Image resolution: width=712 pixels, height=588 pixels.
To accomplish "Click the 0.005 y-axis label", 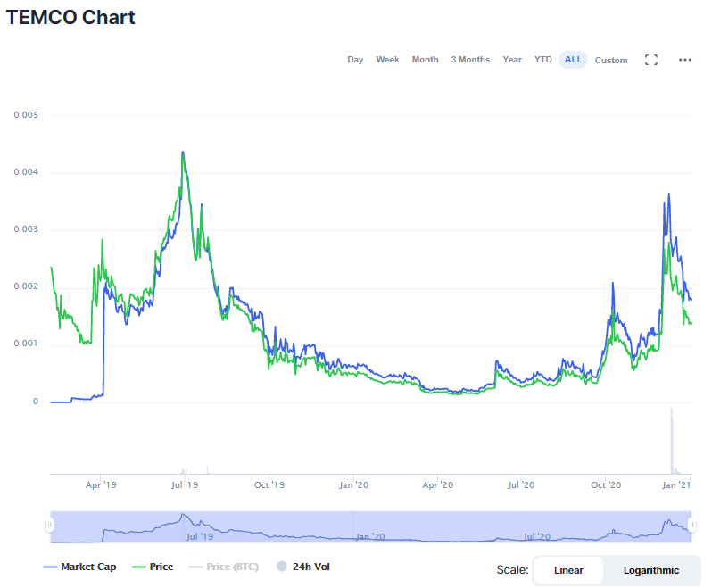I will (x=26, y=115).
